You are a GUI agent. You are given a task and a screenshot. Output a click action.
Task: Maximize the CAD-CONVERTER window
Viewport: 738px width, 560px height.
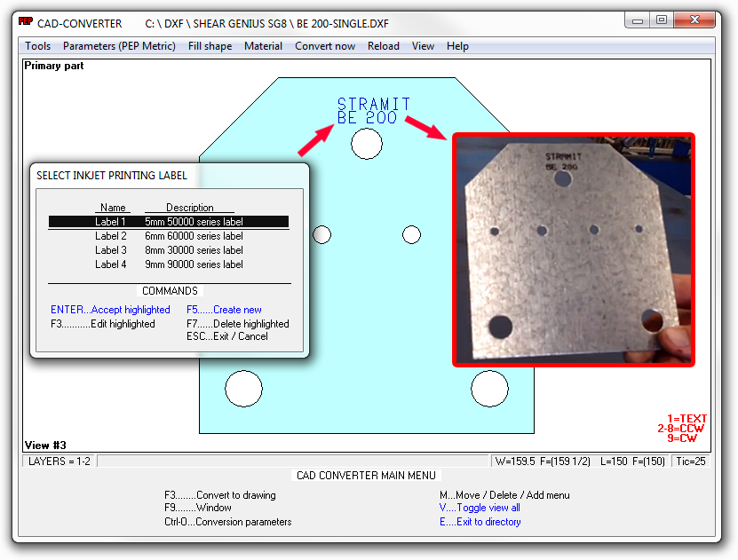662,20
